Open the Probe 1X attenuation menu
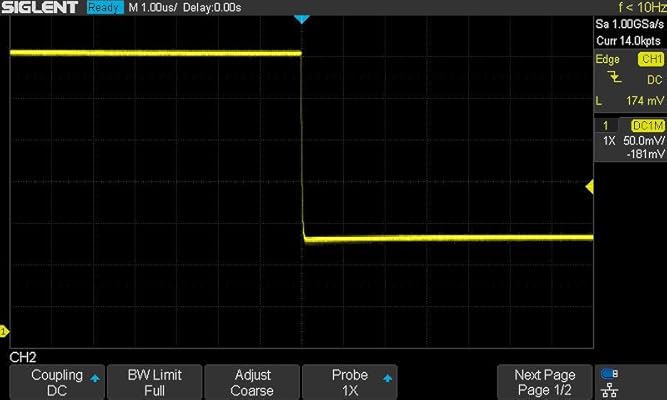Viewport: 667px width, 400px height. pos(350,382)
